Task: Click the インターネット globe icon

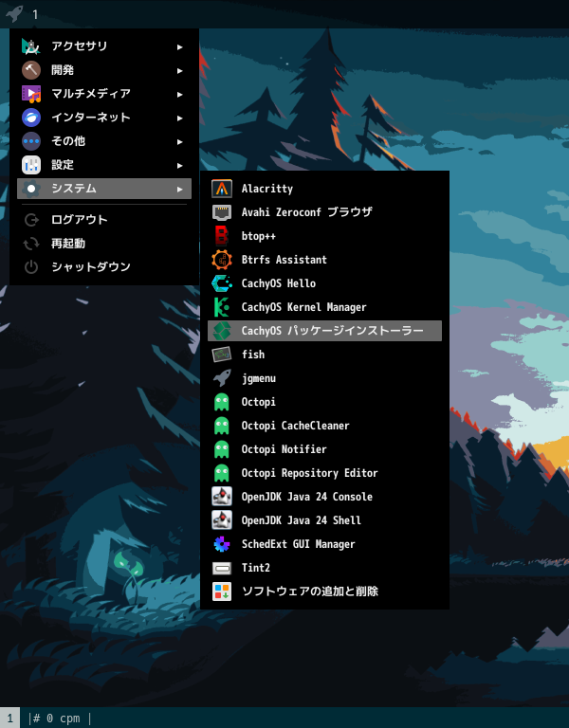Action: coord(31,118)
